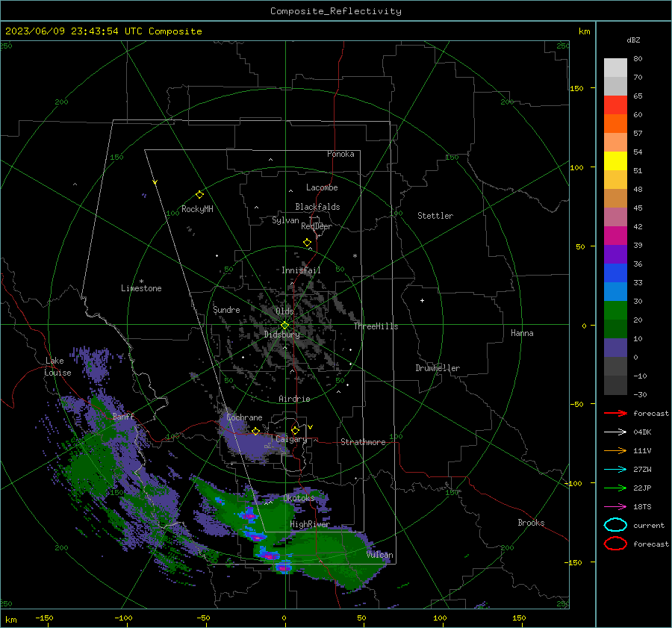Click the dBZ legend heading
The image size is (672, 628).
633,40
